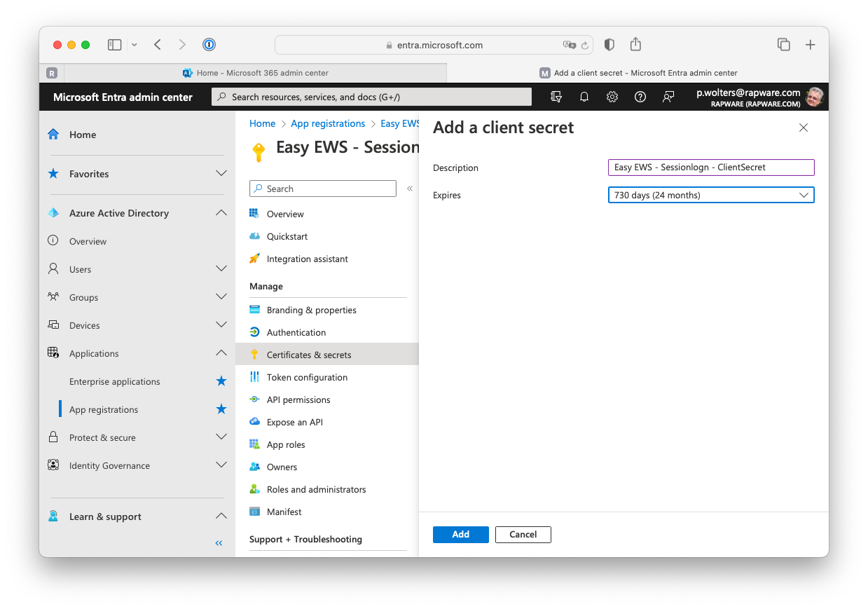Open the portal settings gear icon
The height and width of the screenshot is (609, 868).
[x=612, y=97]
